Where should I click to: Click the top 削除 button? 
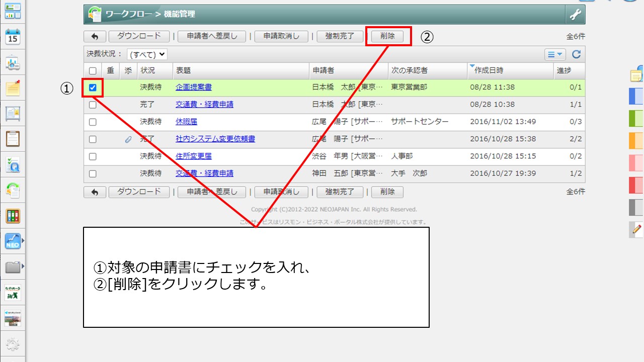coord(387,36)
